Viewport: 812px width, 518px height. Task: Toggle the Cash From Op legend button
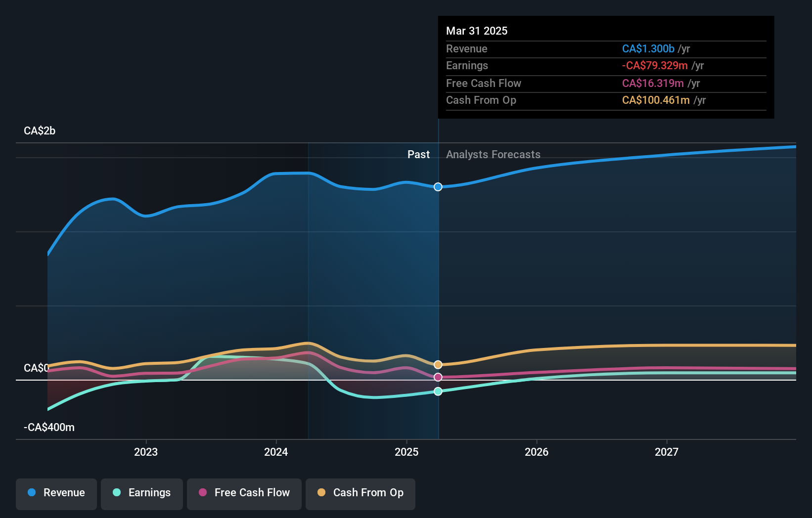point(361,494)
